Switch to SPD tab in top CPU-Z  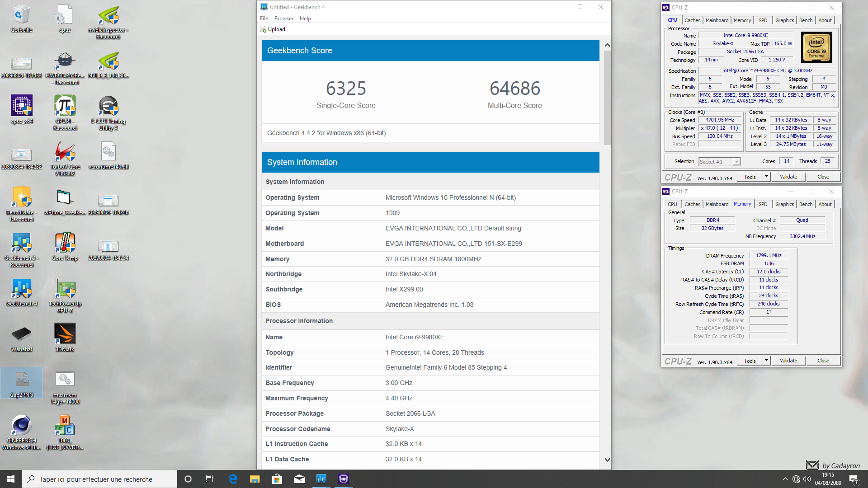click(763, 20)
